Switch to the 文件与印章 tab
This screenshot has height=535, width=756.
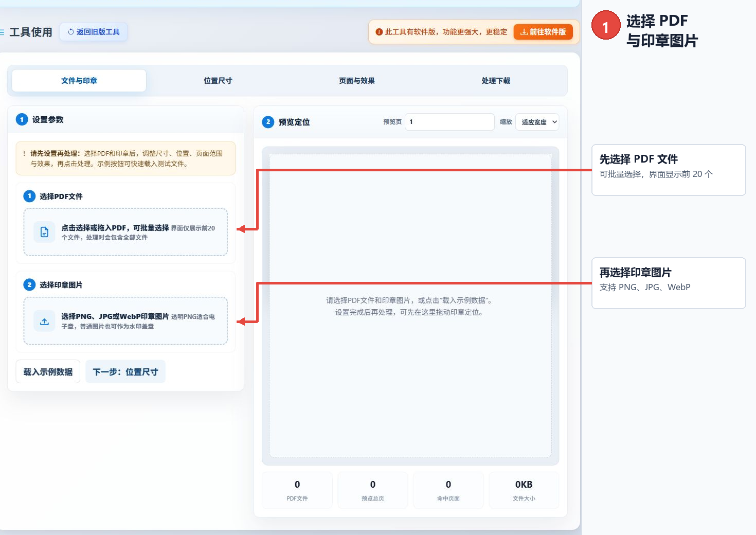[79, 81]
